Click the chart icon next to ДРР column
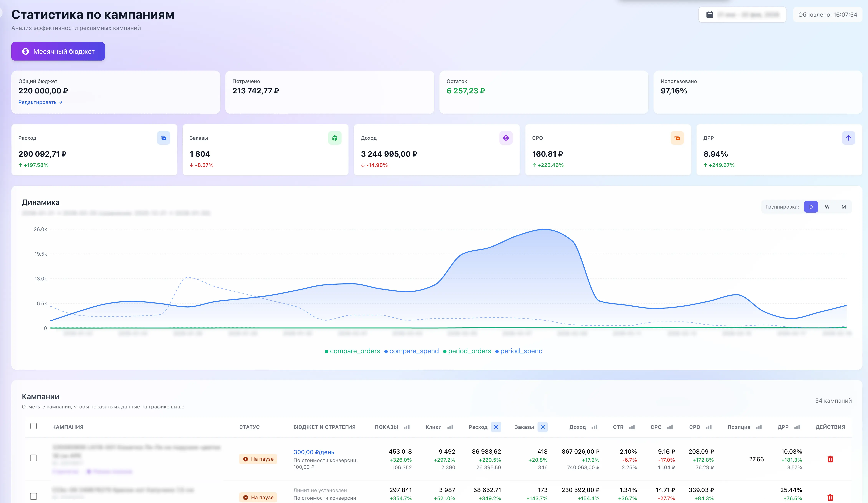Viewport: 868px width, 503px height. coord(797,427)
